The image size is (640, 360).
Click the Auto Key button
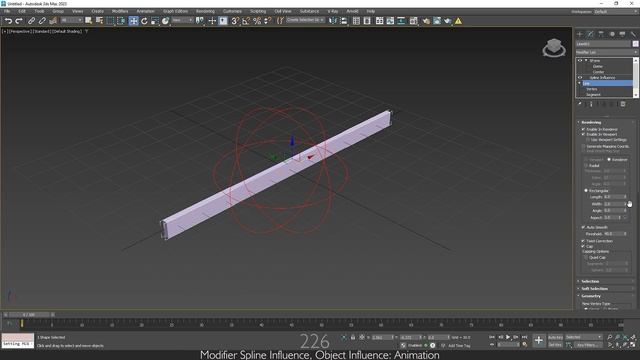pyautogui.click(x=555, y=338)
